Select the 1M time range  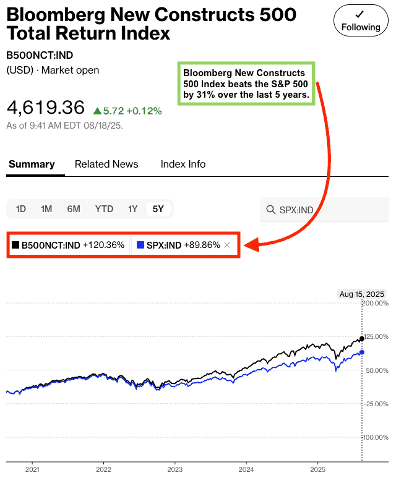point(46,209)
